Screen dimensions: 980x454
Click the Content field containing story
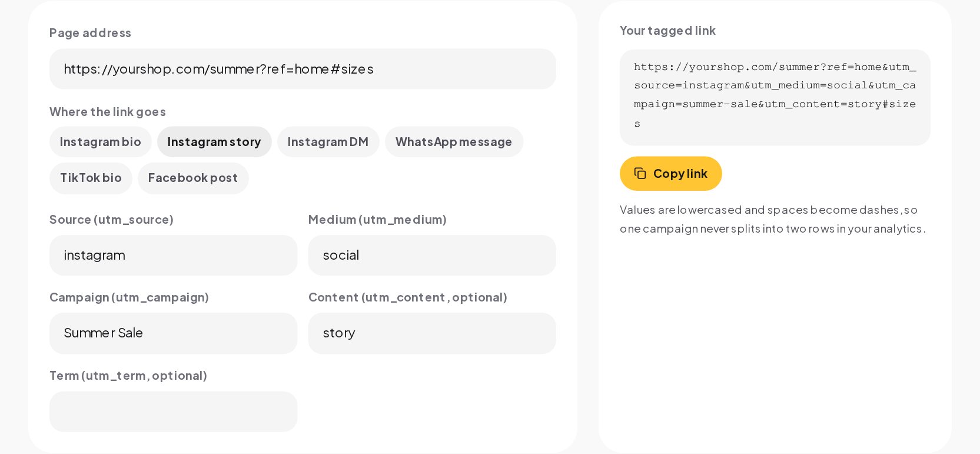432,333
